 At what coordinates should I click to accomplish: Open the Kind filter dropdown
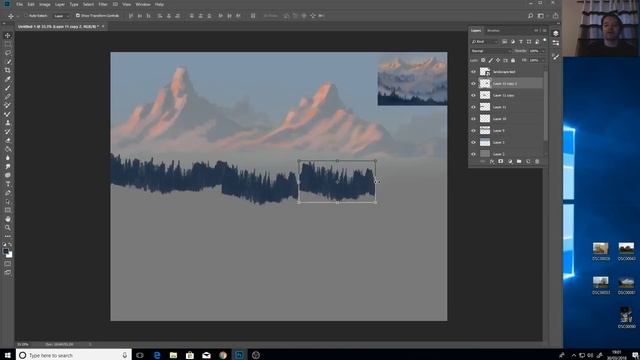point(484,42)
